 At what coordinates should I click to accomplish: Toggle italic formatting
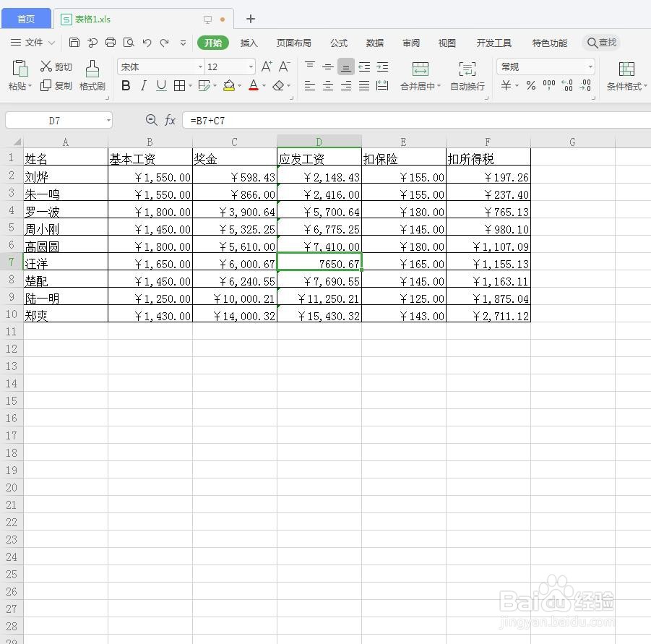coord(144,85)
